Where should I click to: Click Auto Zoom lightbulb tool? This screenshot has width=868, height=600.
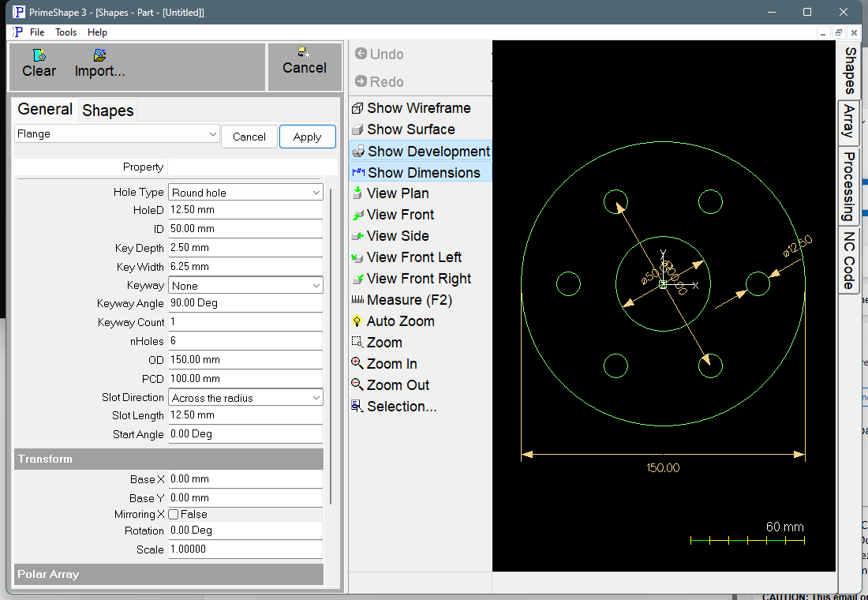click(x=357, y=321)
